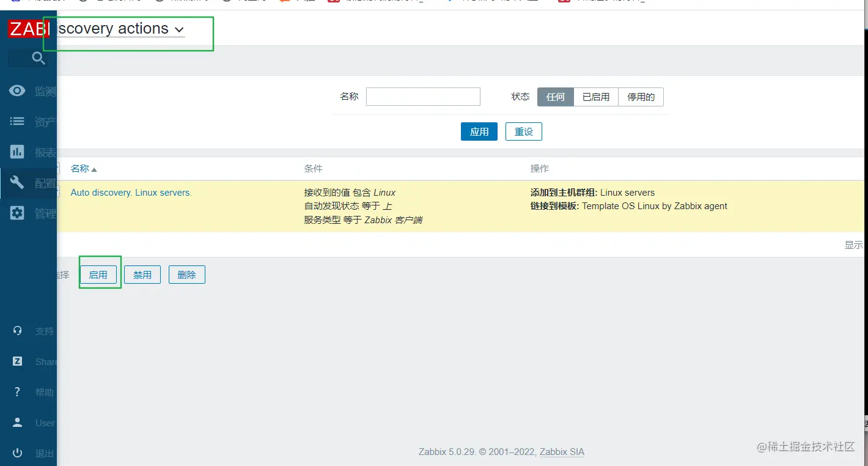Click the Help question mark icon
Screen dimensions: 868x466
(x=17, y=392)
